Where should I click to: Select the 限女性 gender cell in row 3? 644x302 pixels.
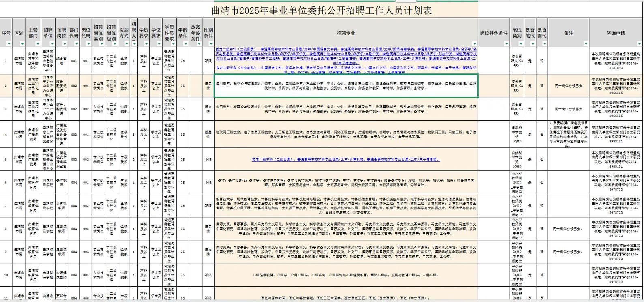pos(208,109)
